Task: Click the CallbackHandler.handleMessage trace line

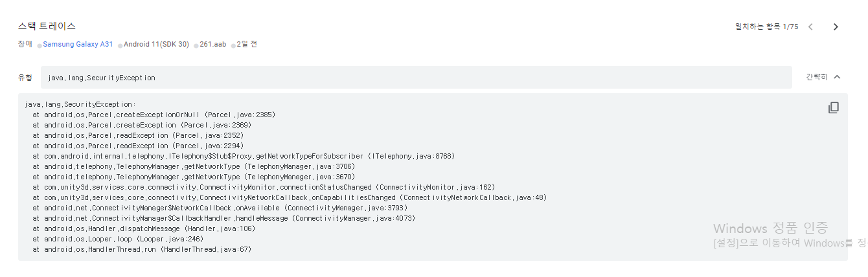Action: tap(224, 218)
